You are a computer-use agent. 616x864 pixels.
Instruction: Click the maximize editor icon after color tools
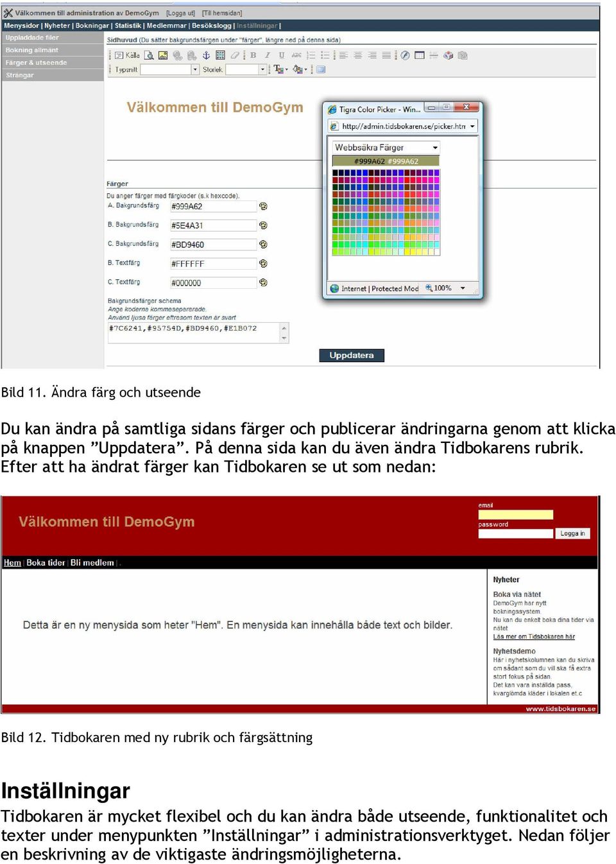click(x=321, y=69)
